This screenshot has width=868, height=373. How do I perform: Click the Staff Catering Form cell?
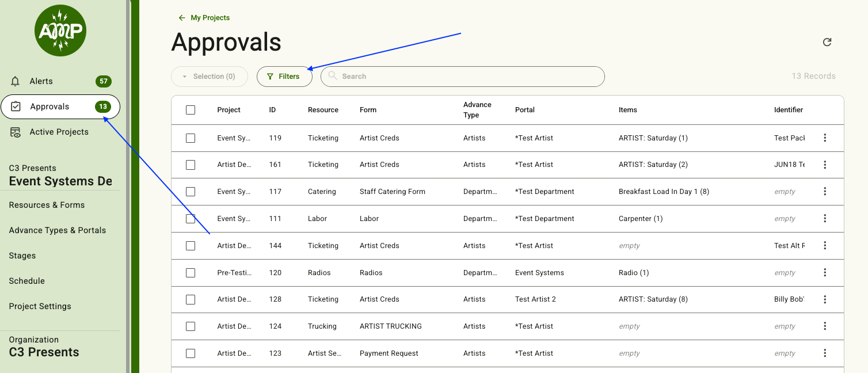pos(393,192)
